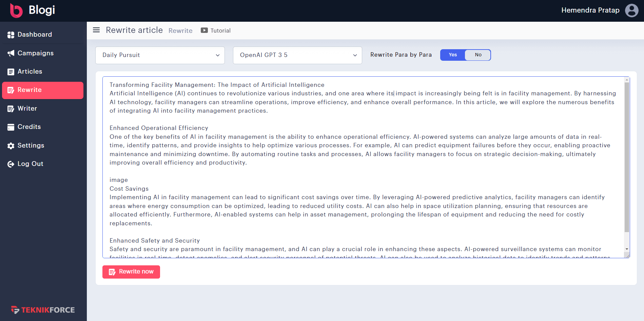
Task: Click the Hemendra Pratap username
Action: 590,11
